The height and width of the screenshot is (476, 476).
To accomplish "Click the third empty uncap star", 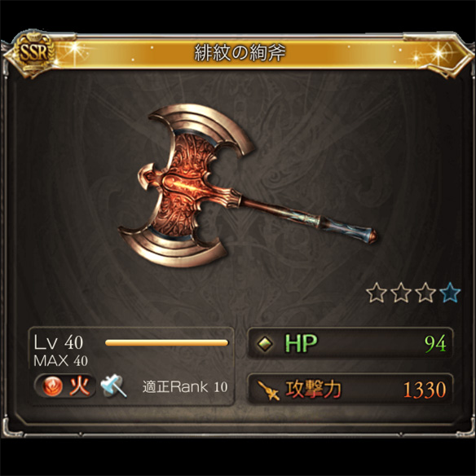I will point(425,293).
